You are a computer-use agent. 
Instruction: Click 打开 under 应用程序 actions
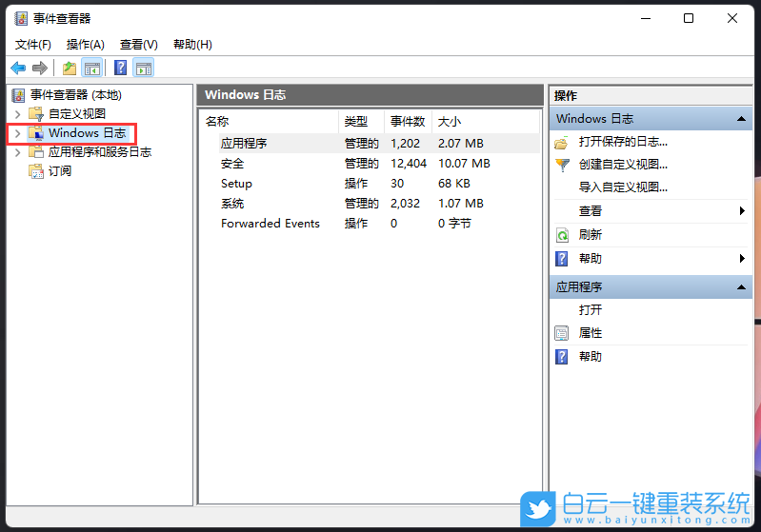pyautogui.click(x=591, y=310)
